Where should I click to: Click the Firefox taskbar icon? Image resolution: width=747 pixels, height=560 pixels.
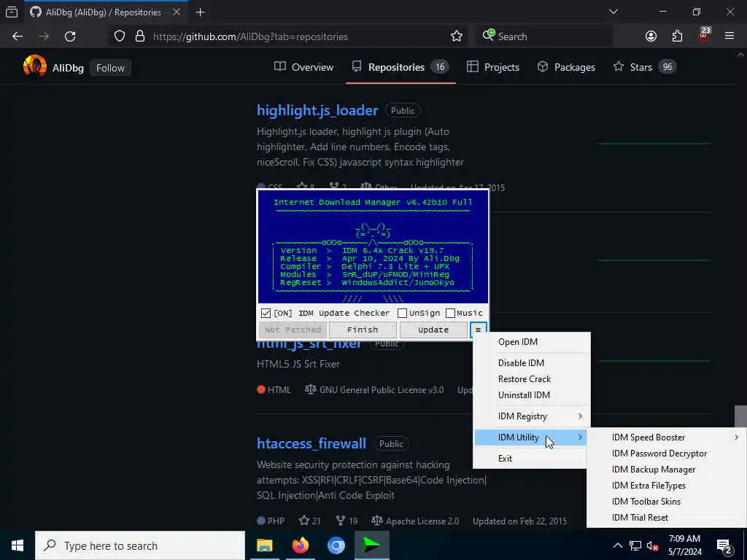300,545
